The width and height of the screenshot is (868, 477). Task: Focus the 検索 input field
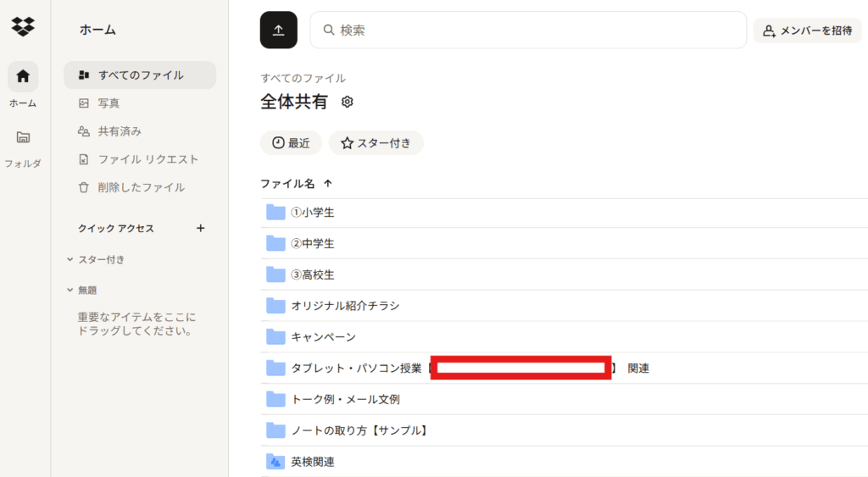528,30
